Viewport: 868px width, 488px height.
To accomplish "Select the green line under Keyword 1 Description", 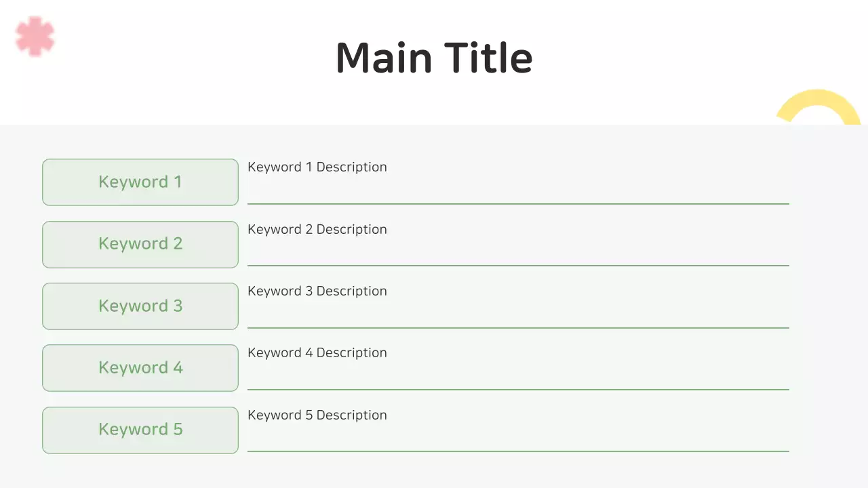I will pos(518,203).
